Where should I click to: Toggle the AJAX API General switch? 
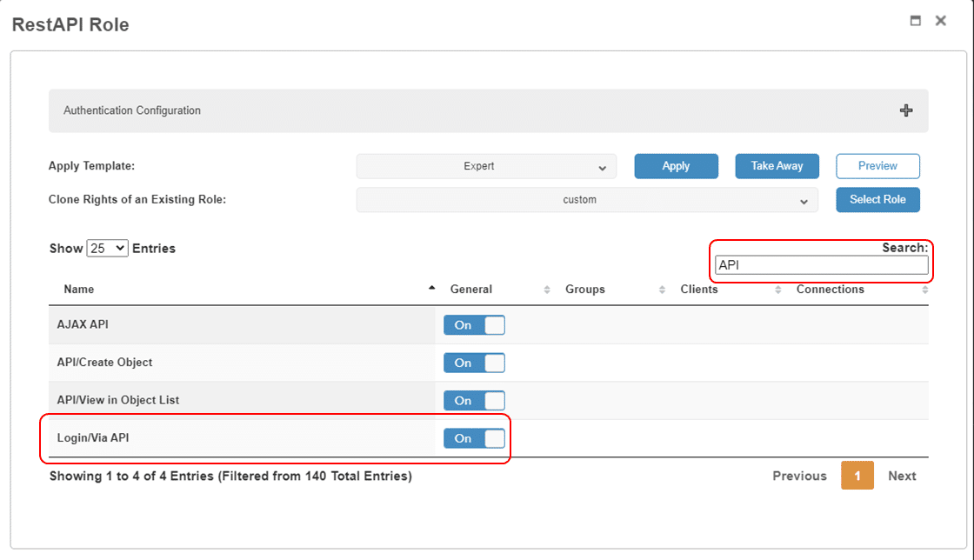pos(474,325)
